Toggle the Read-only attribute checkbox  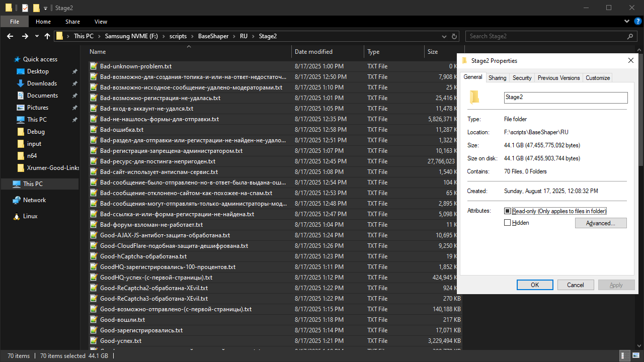(x=507, y=211)
